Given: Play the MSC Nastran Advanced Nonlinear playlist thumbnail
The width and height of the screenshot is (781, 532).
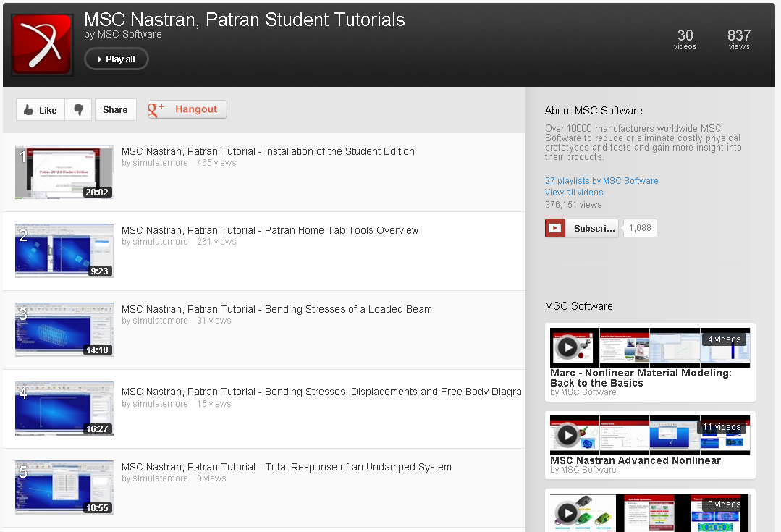Looking at the screenshot, I should (649, 435).
